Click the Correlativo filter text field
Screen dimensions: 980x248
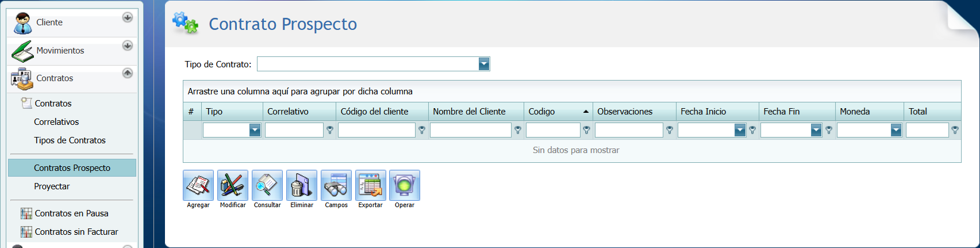294,131
